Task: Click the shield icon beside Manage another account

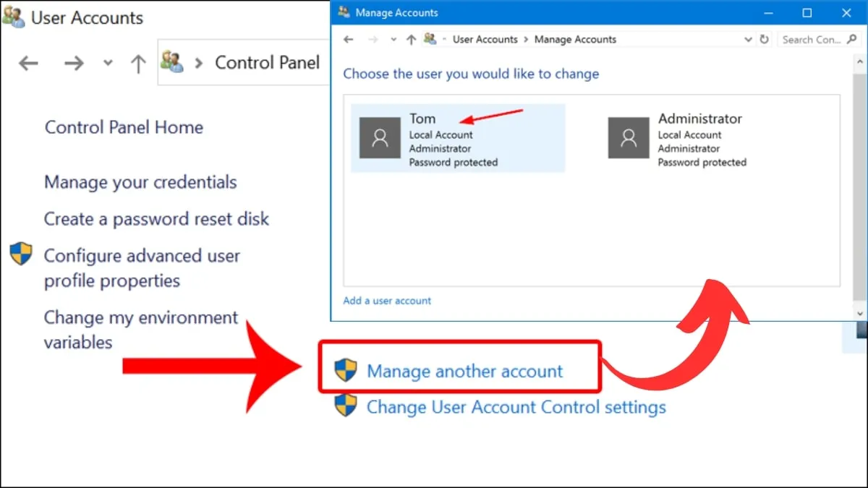Action: (346, 371)
